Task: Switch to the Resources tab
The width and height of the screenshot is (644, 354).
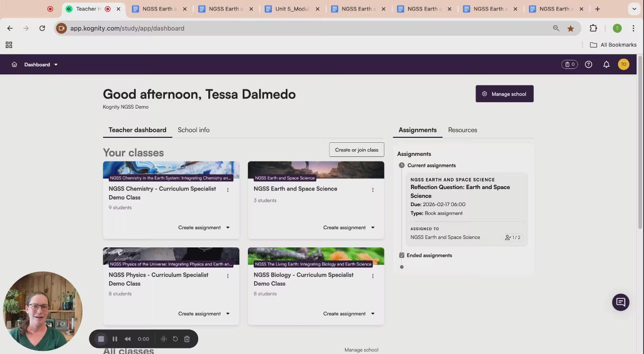Action: [462, 130]
